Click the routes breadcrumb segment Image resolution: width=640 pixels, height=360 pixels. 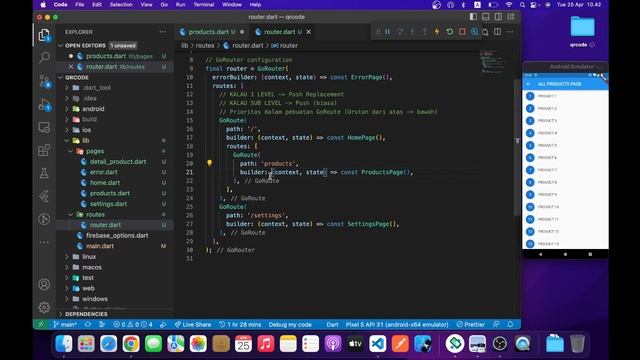tap(204, 45)
